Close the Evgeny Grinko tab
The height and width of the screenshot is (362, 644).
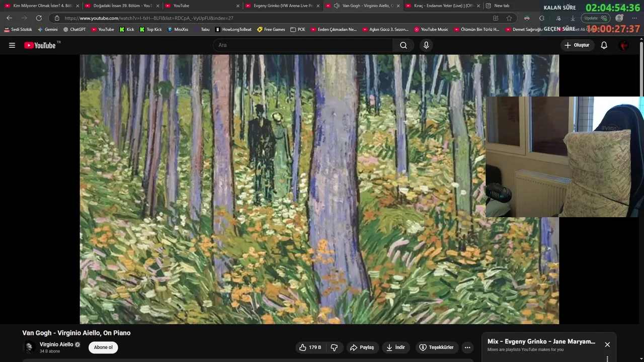(318, 6)
